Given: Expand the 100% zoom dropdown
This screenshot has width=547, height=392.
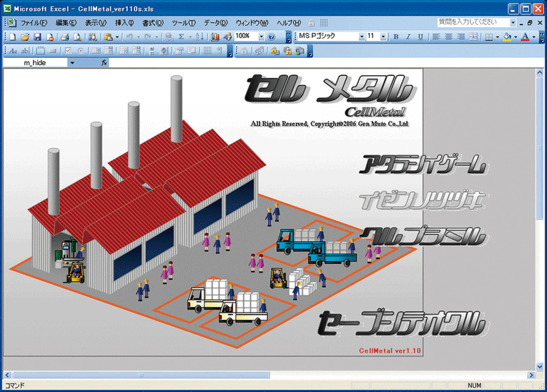Looking at the screenshot, I should (x=261, y=36).
